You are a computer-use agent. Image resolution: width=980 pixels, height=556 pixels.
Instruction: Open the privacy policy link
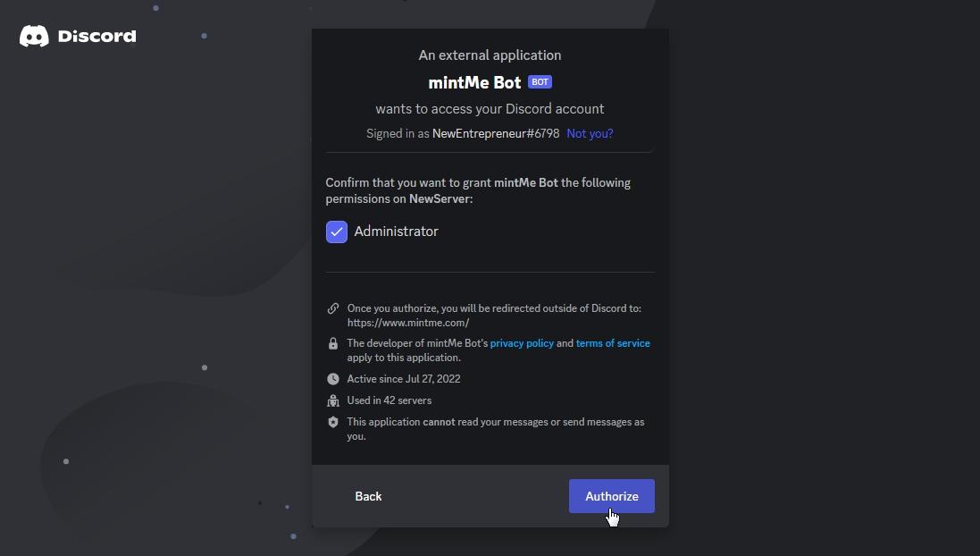tap(522, 343)
